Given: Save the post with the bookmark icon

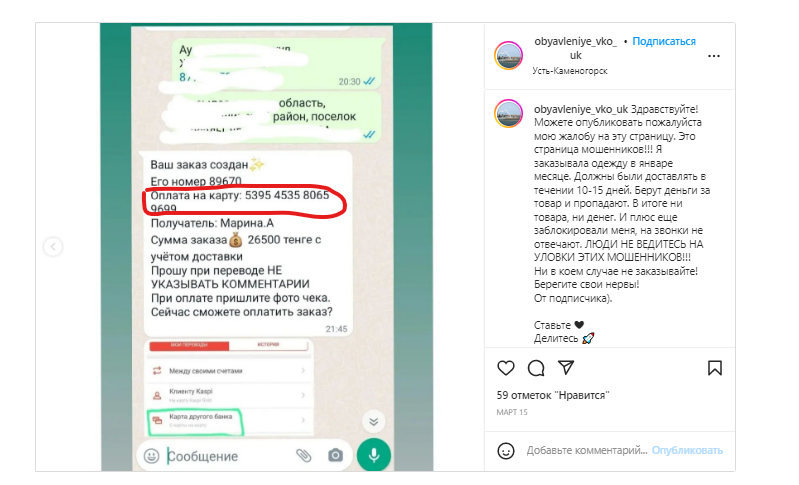Looking at the screenshot, I should point(714,368).
